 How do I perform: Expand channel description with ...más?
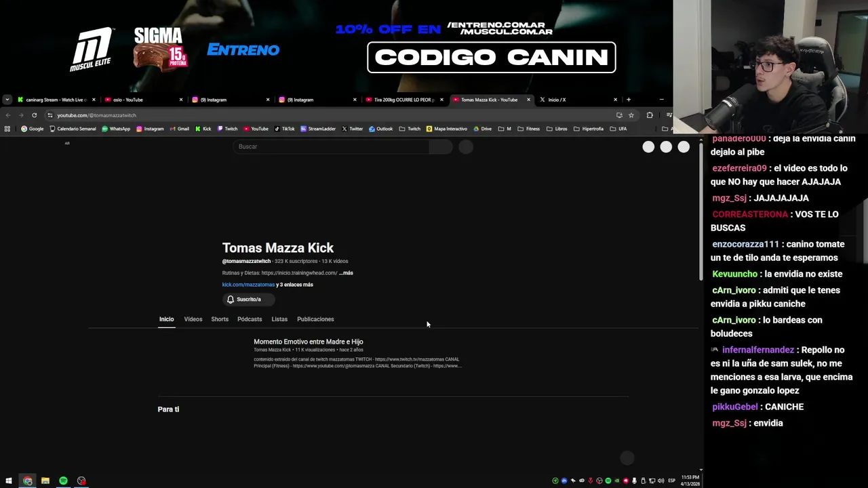coord(346,272)
